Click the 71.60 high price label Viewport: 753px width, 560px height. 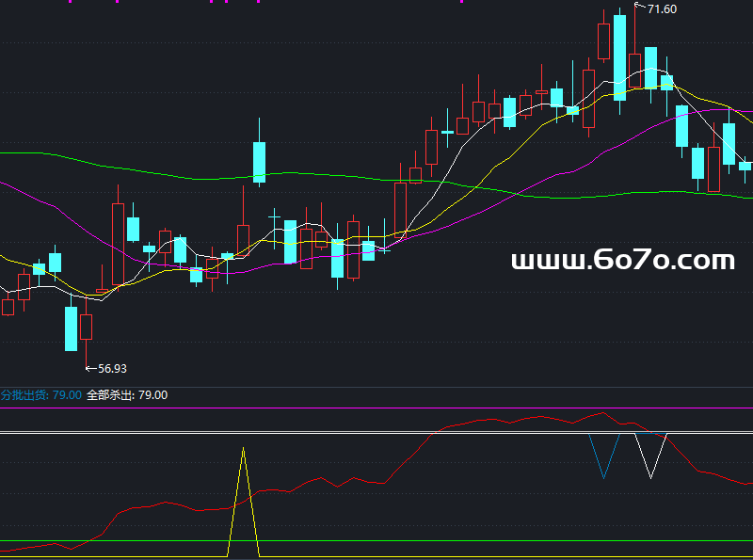tap(662, 9)
